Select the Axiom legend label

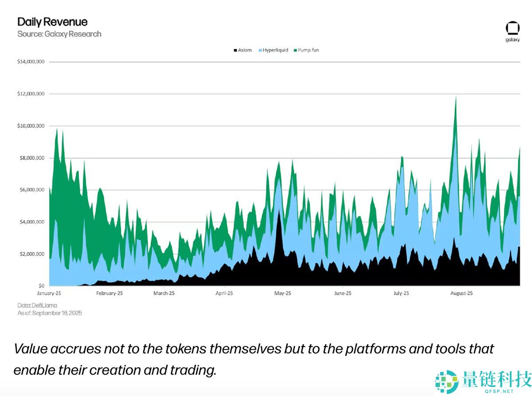click(x=245, y=50)
